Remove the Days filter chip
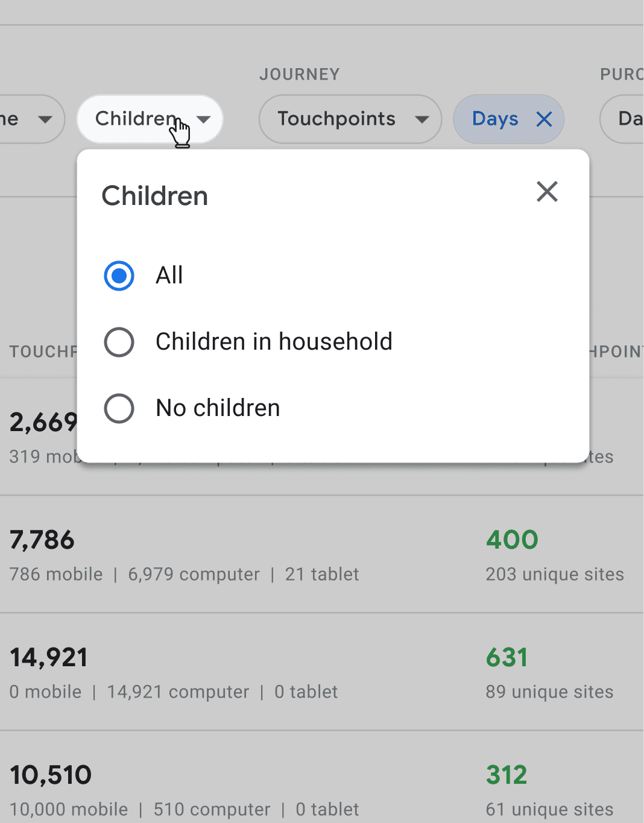 point(544,119)
